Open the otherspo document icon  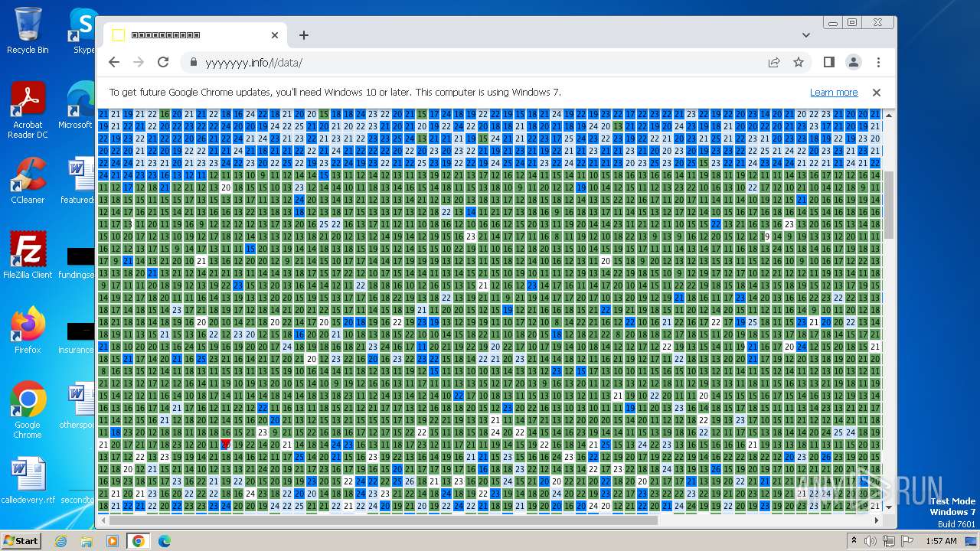tap(80, 406)
